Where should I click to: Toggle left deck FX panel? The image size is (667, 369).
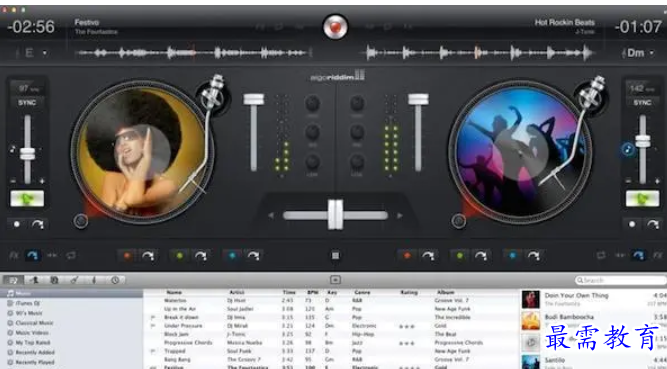(x=14, y=255)
